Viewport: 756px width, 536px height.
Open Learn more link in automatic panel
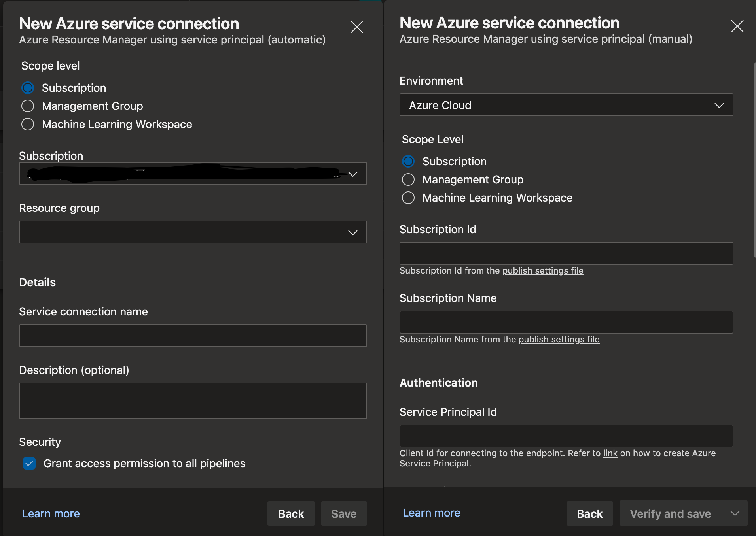tap(51, 513)
